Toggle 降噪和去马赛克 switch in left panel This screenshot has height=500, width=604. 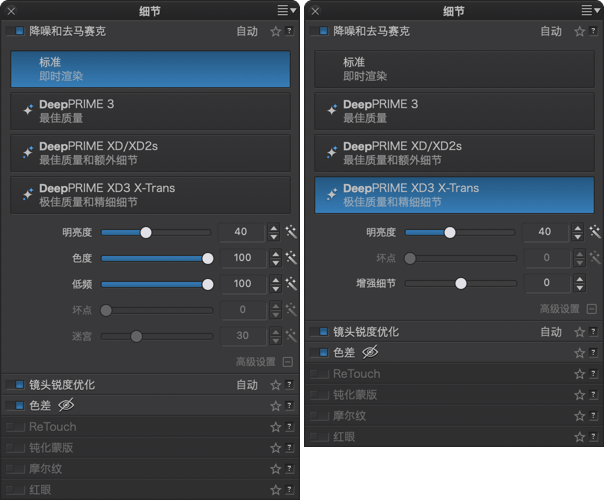coord(15,31)
